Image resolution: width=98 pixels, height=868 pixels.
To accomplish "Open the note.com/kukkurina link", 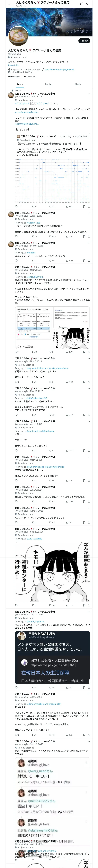I will click(25, 69).
